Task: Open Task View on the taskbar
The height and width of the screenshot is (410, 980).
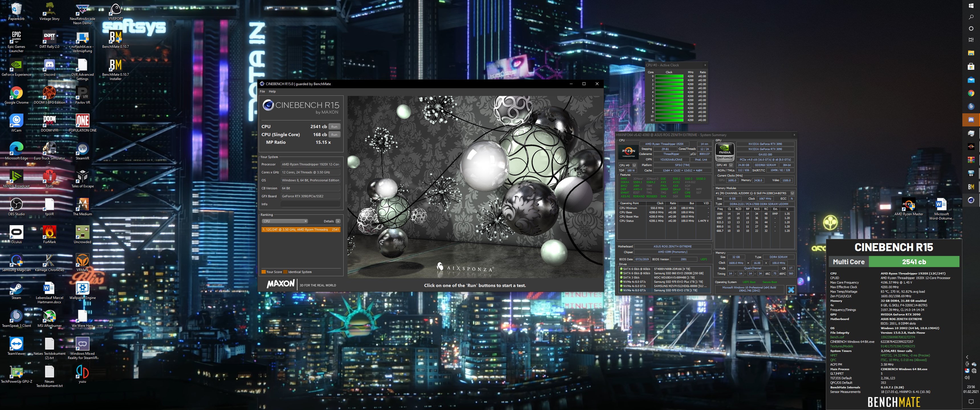Action: [x=971, y=40]
